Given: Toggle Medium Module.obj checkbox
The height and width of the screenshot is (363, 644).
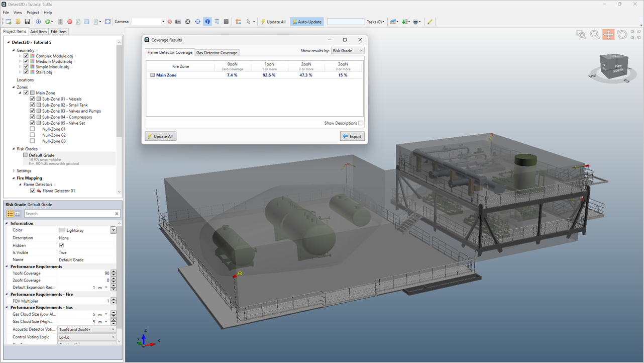Looking at the screenshot, I should [x=26, y=61].
